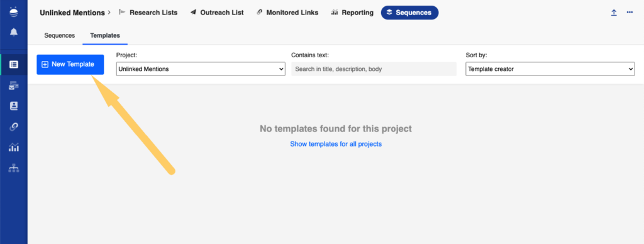Image resolution: width=644 pixels, height=244 pixels.
Task: Open the Project dropdown
Action: click(201, 69)
